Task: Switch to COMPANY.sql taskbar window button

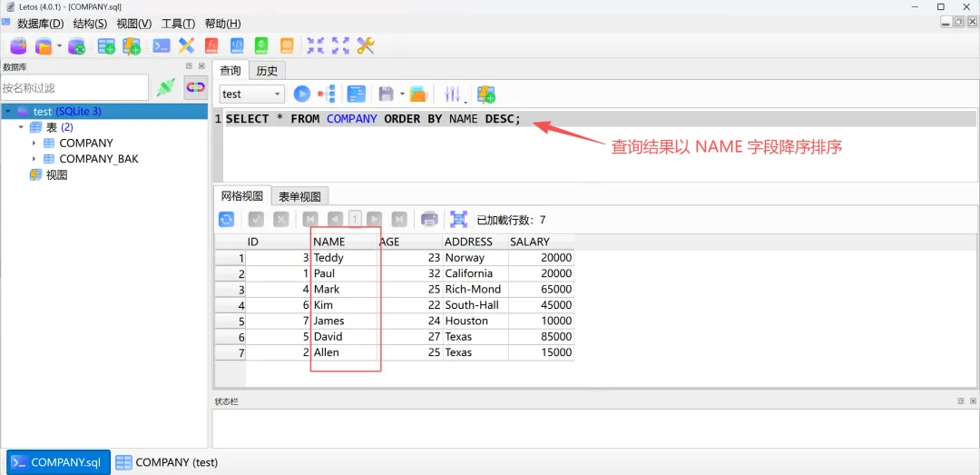Action: (x=58, y=462)
